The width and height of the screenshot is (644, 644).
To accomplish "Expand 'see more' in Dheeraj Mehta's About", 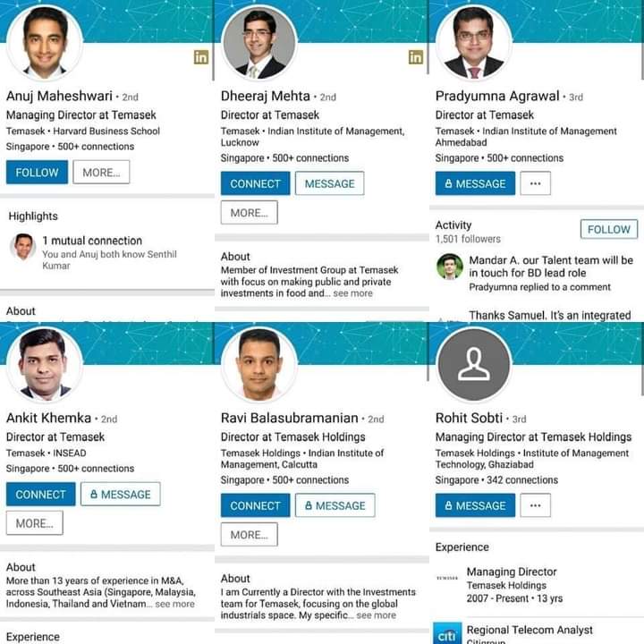I will [x=353, y=293].
